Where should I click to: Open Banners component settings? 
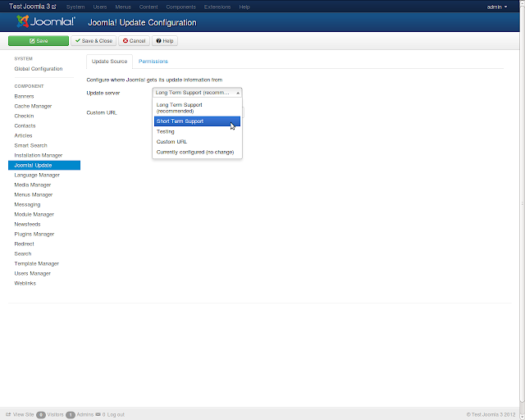(24, 96)
